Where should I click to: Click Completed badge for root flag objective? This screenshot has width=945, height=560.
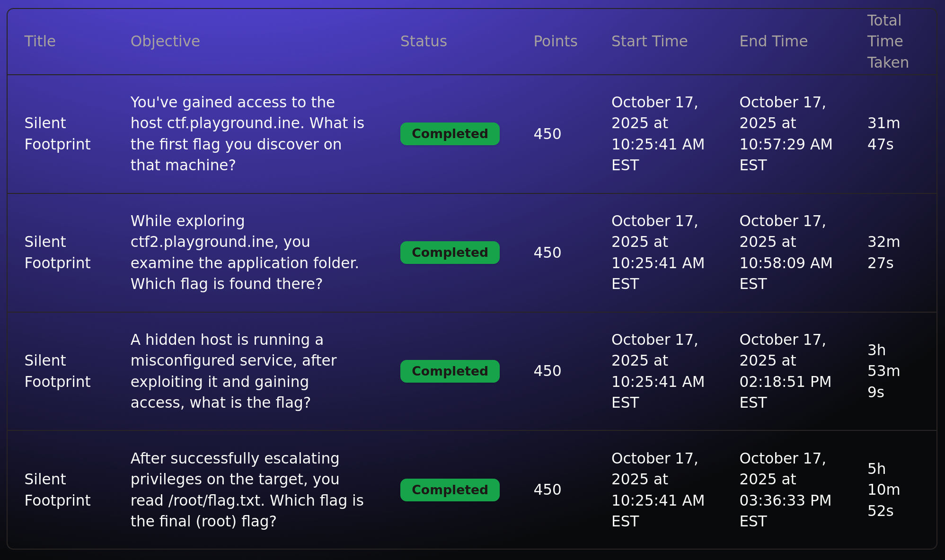[450, 490]
